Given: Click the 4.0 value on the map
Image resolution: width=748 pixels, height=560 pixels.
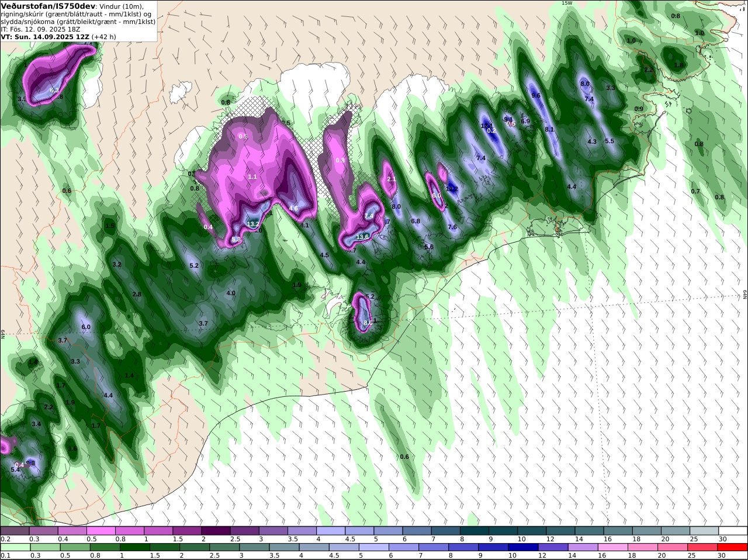Looking at the screenshot, I should point(231,293).
